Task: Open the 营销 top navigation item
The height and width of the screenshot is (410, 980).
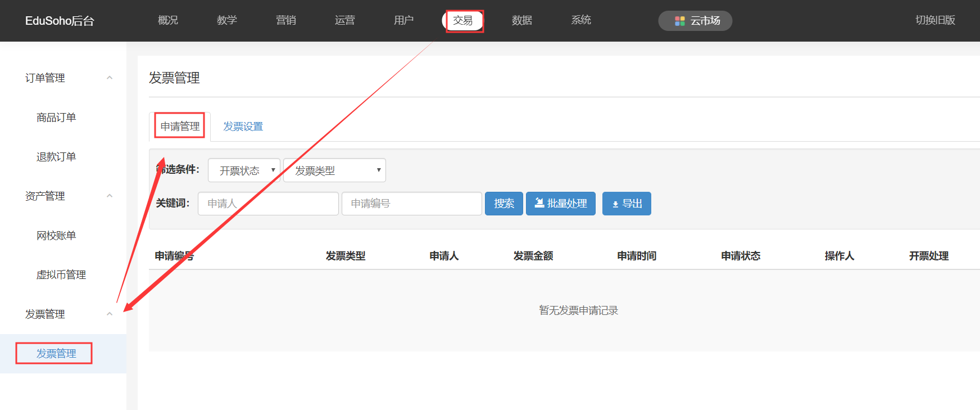Action: pyautogui.click(x=286, y=20)
